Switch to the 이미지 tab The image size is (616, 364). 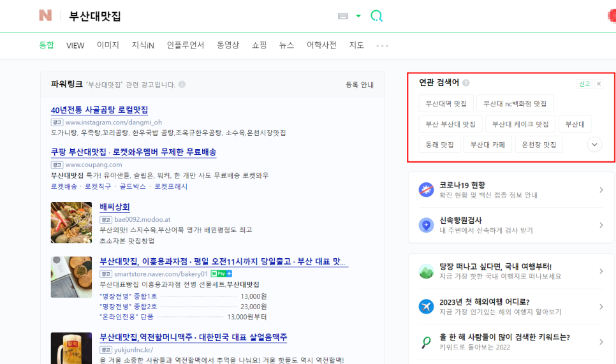(x=108, y=45)
